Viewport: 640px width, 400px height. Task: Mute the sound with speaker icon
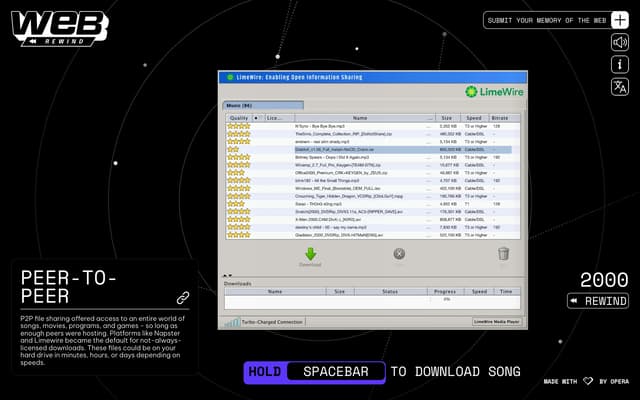(620, 42)
